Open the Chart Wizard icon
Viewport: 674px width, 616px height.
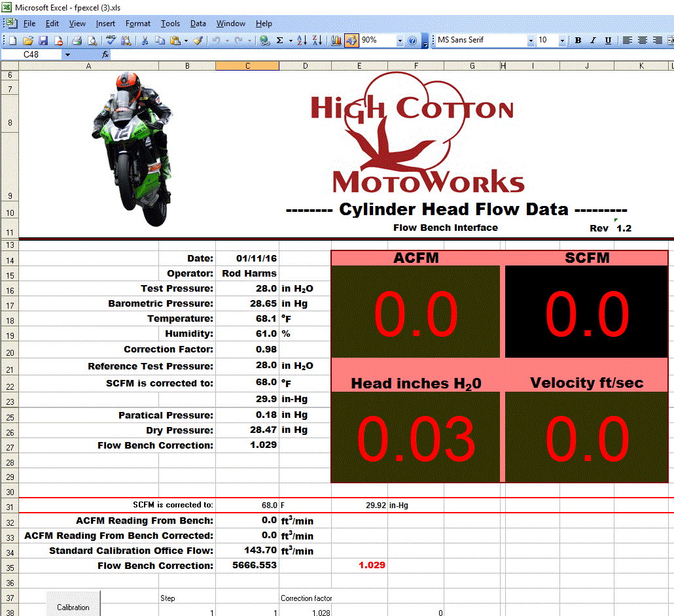(336, 41)
